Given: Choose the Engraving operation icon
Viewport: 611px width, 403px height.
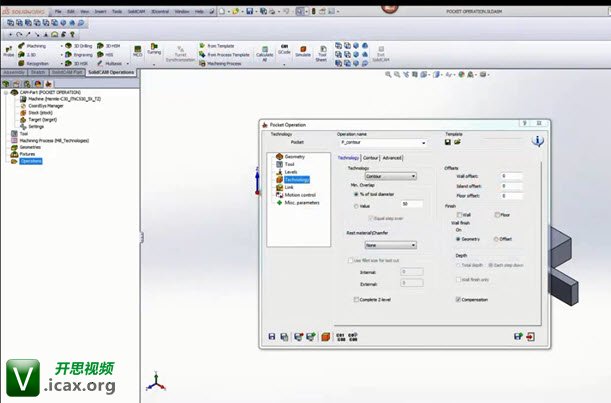Looking at the screenshot, I should coord(69,55).
